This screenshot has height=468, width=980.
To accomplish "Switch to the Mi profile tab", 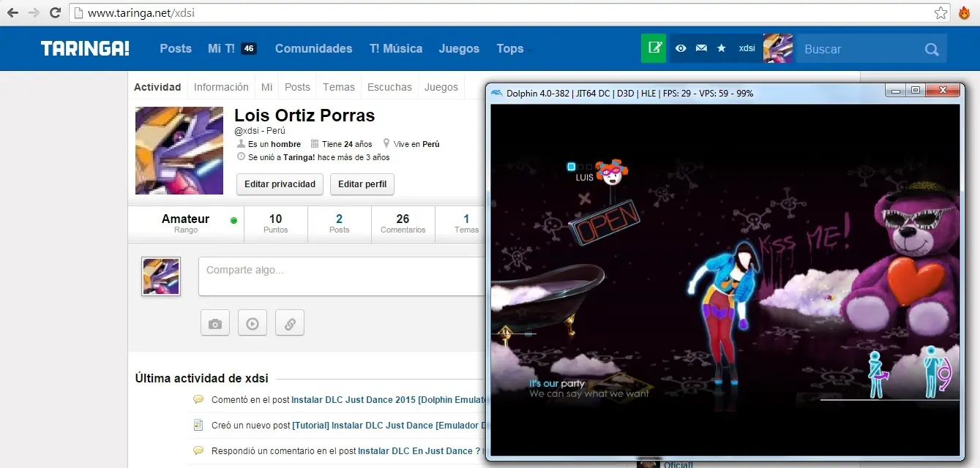I will coord(267,87).
